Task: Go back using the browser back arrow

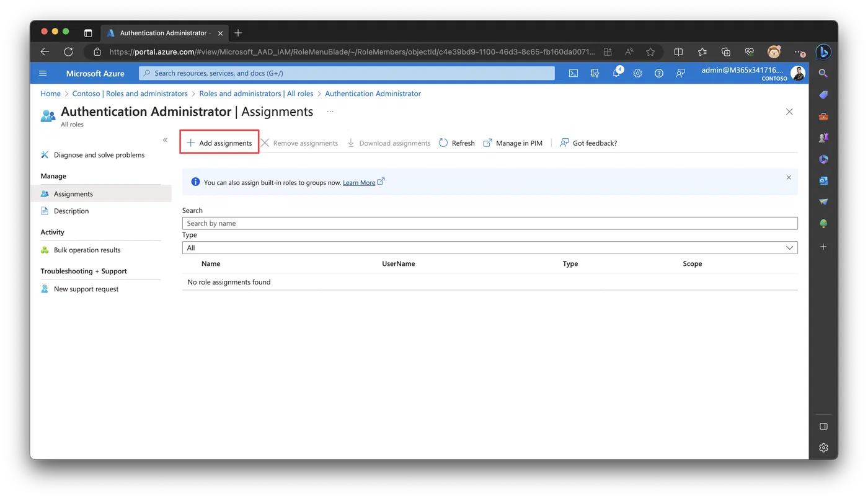Action: pyautogui.click(x=45, y=52)
